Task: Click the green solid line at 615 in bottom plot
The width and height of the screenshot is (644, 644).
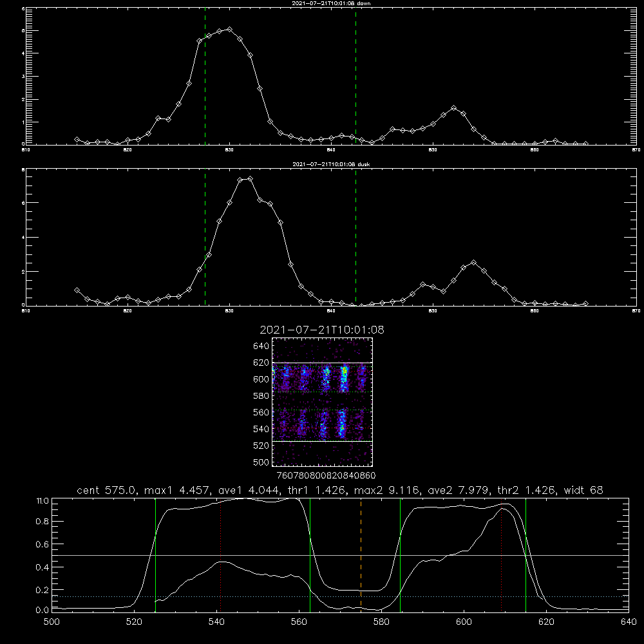Action: [x=526, y=555]
